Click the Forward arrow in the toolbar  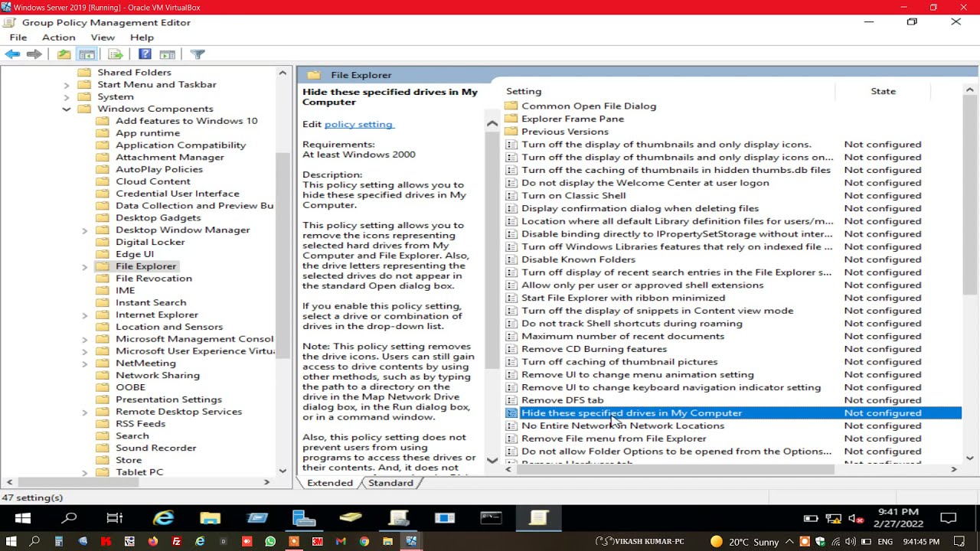point(34,54)
